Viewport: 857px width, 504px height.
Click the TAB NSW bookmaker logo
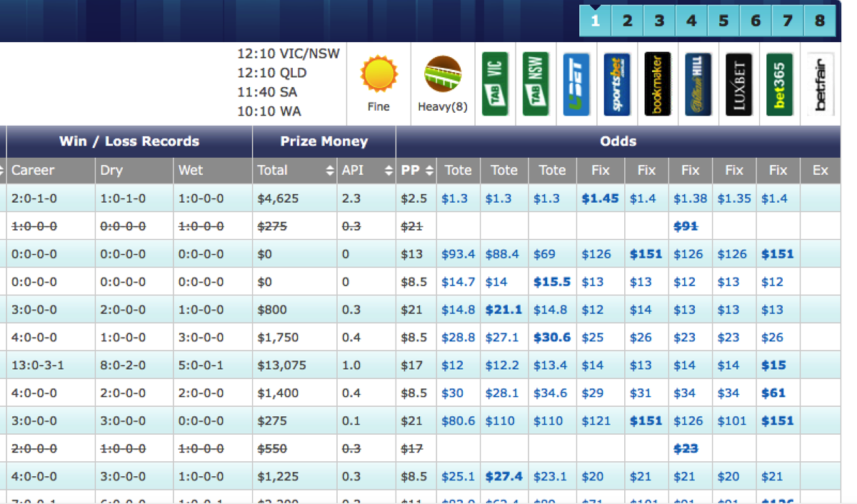click(536, 84)
